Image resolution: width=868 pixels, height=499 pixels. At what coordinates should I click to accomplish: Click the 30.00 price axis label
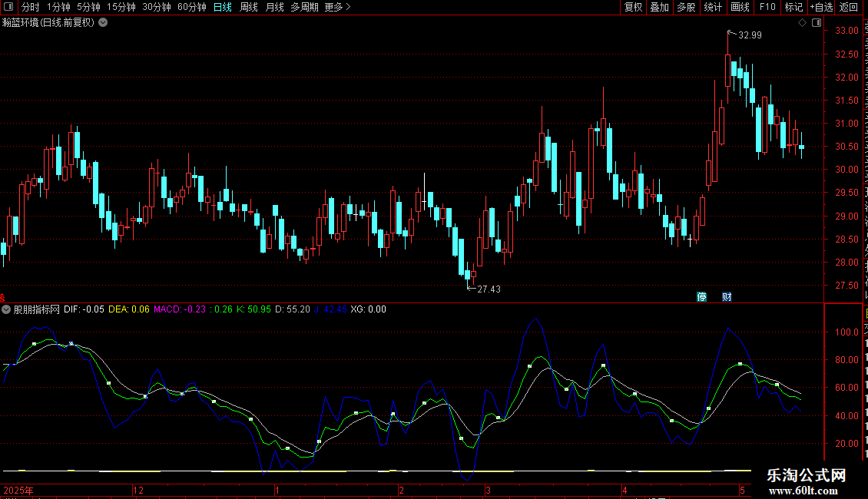coord(847,170)
